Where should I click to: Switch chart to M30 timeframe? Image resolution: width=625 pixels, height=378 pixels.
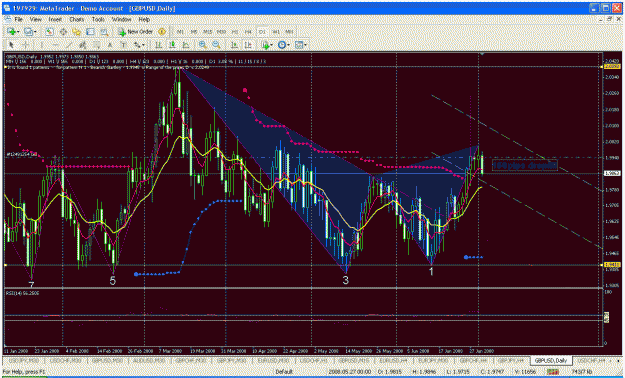pyautogui.click(x=221, y=32)
